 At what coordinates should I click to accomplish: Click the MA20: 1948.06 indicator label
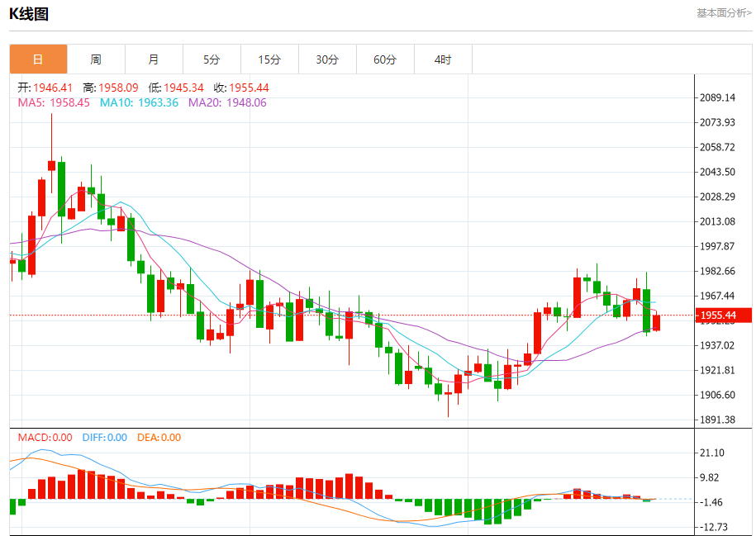click(227, 102)
